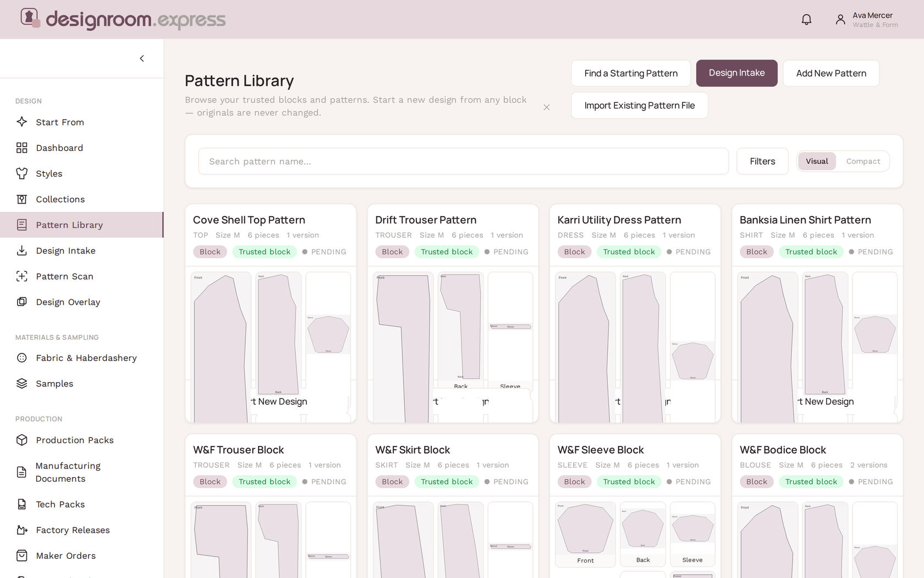Screen dimensions: 924x578
Task: Click the Fabric & Haberdashery icon
Action: pyautogui.click(x=22, y=358)
